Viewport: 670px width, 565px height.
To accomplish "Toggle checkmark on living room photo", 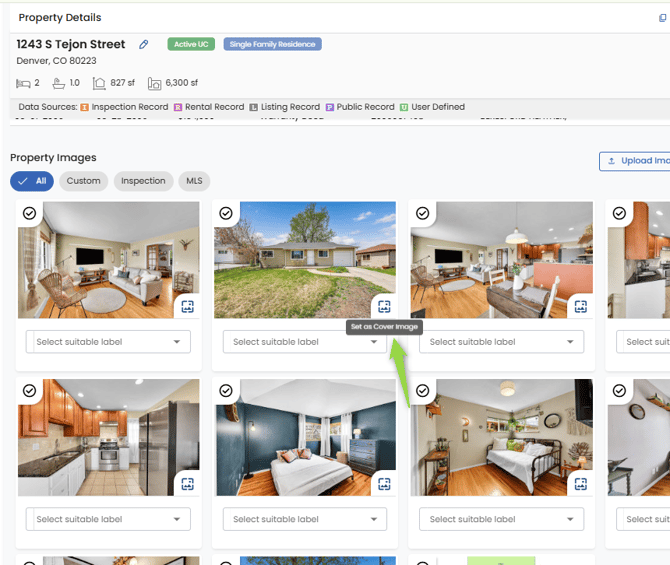I will pyautogui.click(x=29, y=213).
